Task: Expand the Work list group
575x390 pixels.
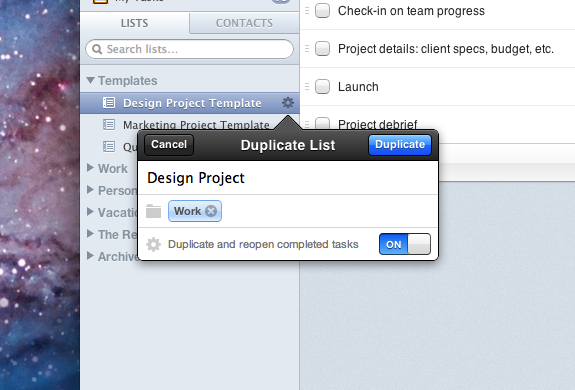Action: 90,168
